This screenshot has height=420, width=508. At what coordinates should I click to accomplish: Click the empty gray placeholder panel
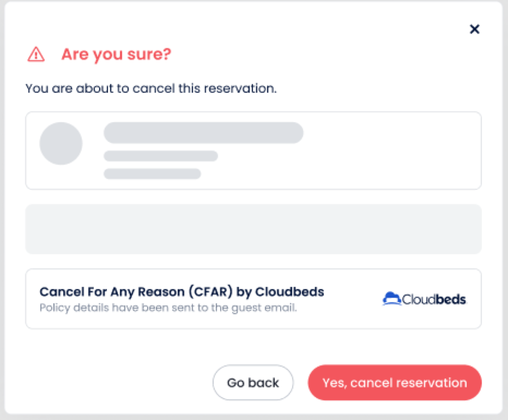pyautogui.click(x=253, y=229)
